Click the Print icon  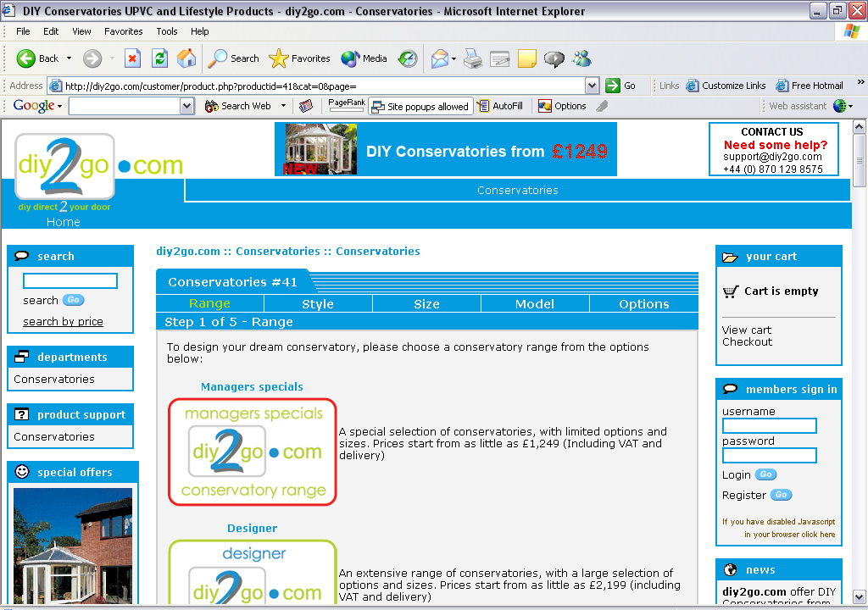pyautogui.click(x=473, y=58)
